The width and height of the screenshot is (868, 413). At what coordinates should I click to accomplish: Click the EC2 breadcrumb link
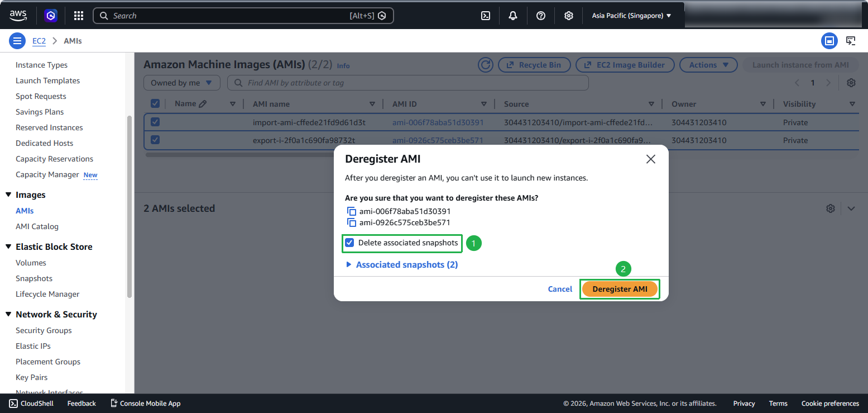click(39, 41)
